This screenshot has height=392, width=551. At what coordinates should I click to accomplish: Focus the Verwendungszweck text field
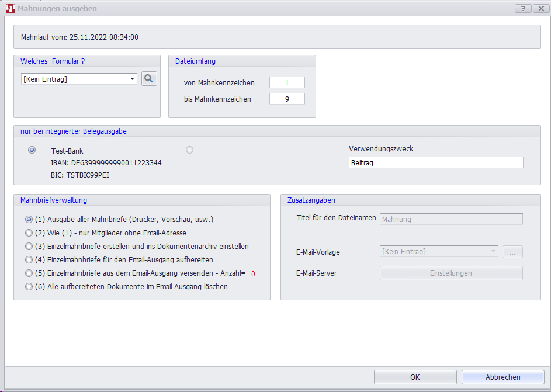click(435, 163)
